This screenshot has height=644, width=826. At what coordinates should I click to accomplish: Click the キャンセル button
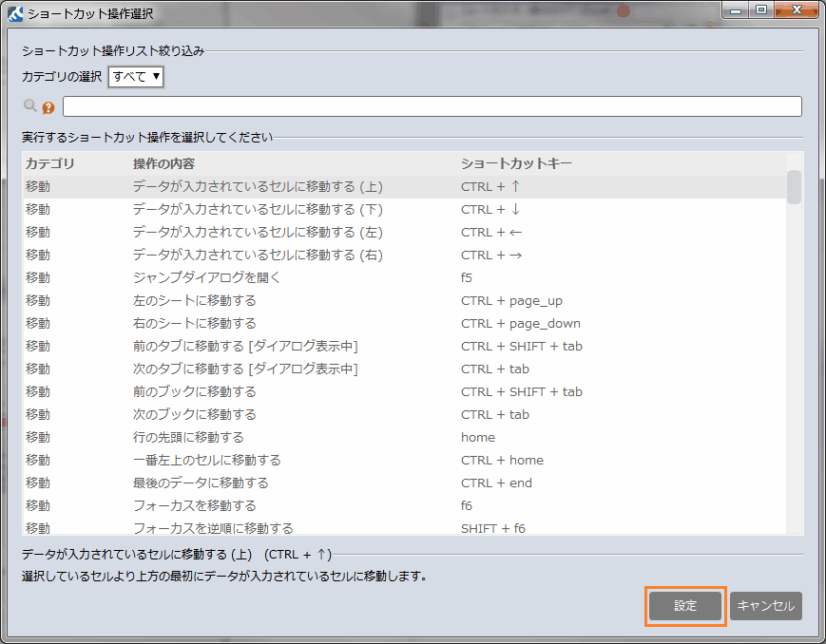point(765,606)
